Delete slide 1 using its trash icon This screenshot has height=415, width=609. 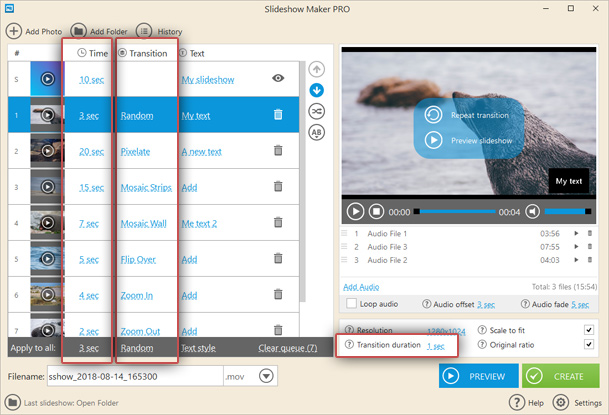(278, 115)
